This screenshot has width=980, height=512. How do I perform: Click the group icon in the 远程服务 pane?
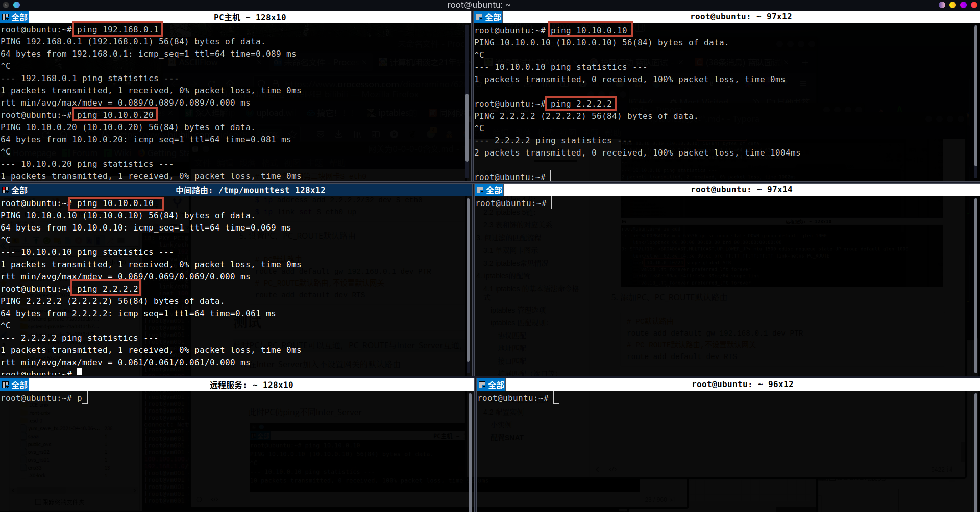[5, 385]
